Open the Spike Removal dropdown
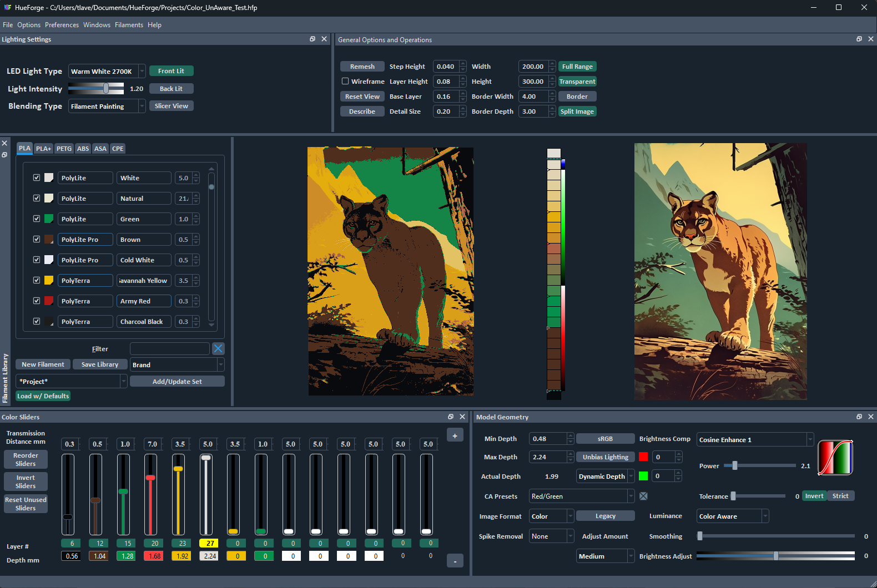 point(551,536)
